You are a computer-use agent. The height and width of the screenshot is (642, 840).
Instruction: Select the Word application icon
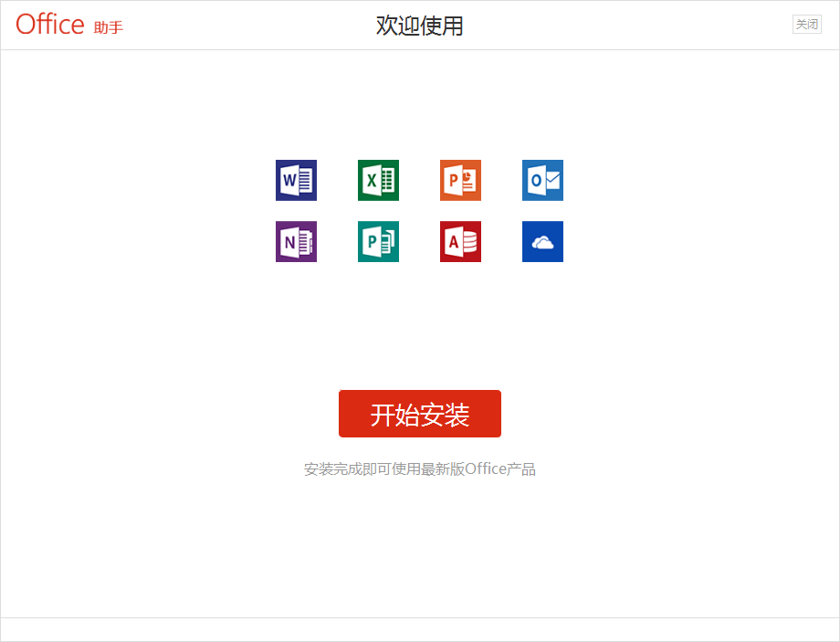tap(296, 180)
